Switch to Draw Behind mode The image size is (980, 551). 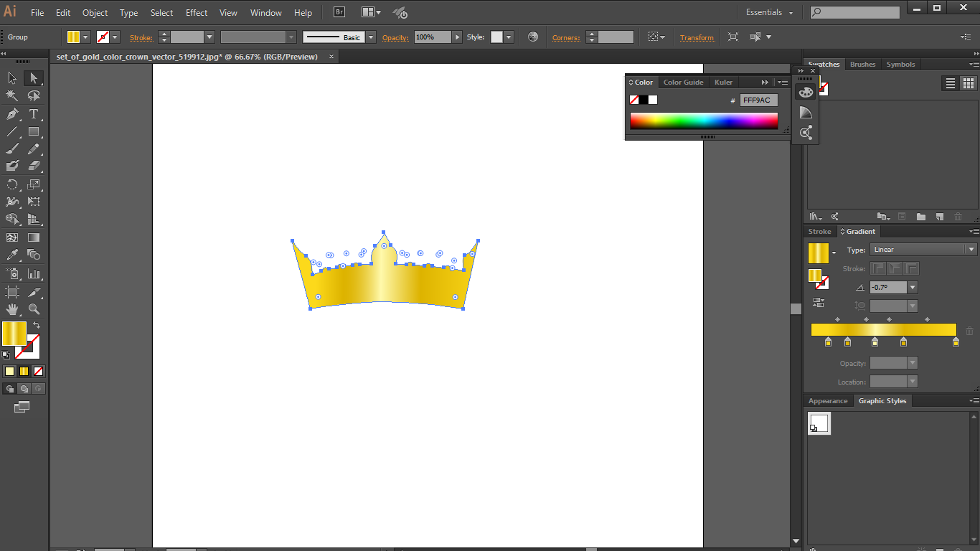pos(24,388)
